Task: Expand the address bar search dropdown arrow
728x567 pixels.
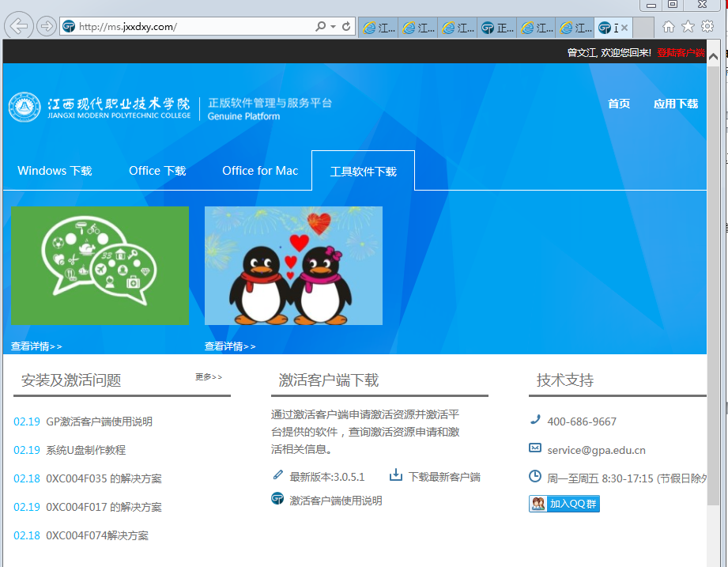Action: pyautogui.click(x=334, y=27)
